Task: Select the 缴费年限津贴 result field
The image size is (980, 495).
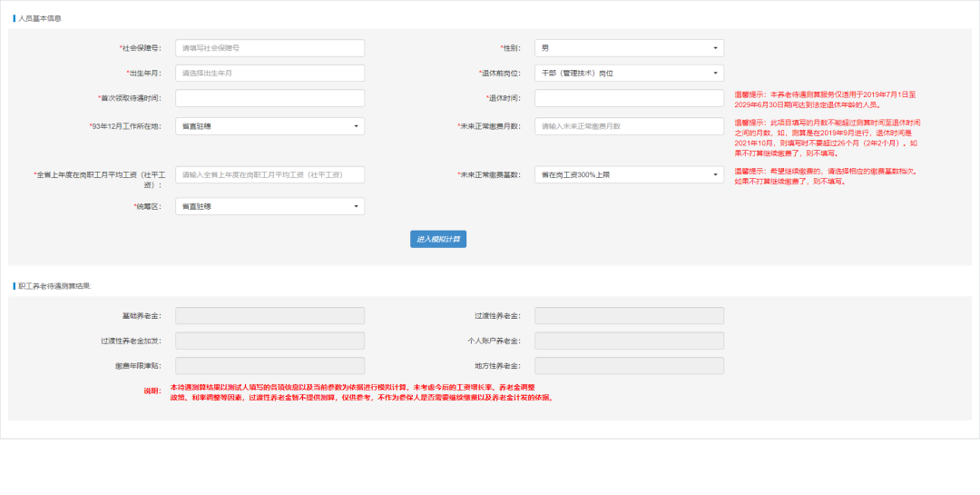Action: pos(269,365)
